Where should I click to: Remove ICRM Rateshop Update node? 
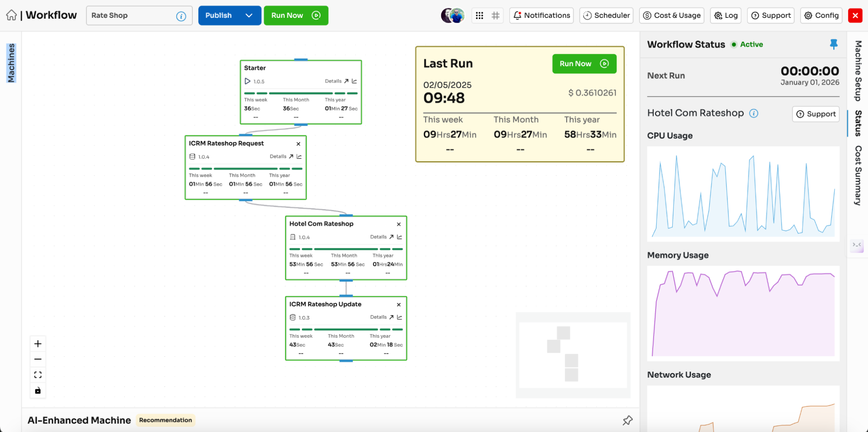coord(399,305)
